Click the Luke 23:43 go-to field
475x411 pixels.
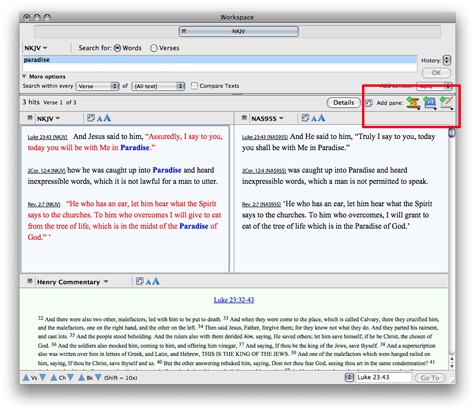383,377
